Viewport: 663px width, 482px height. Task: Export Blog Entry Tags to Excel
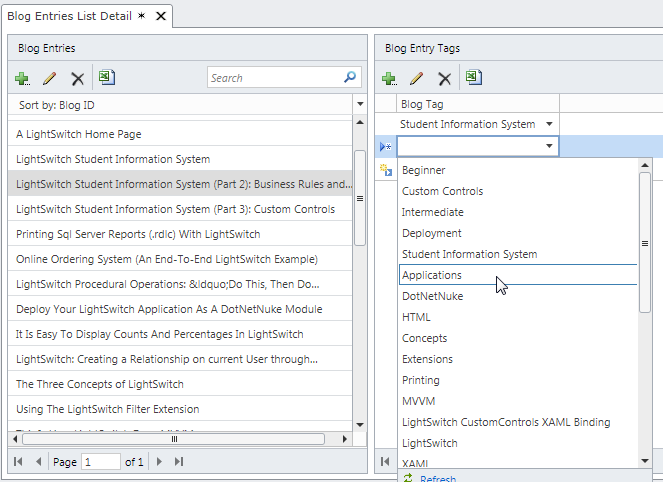(474, 77)
